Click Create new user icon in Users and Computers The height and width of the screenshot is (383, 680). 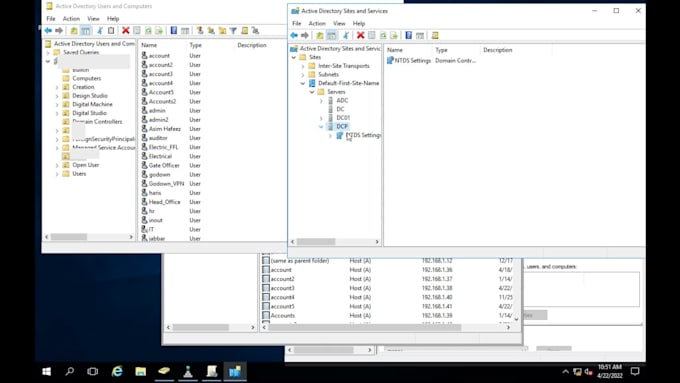click(199, 30)
